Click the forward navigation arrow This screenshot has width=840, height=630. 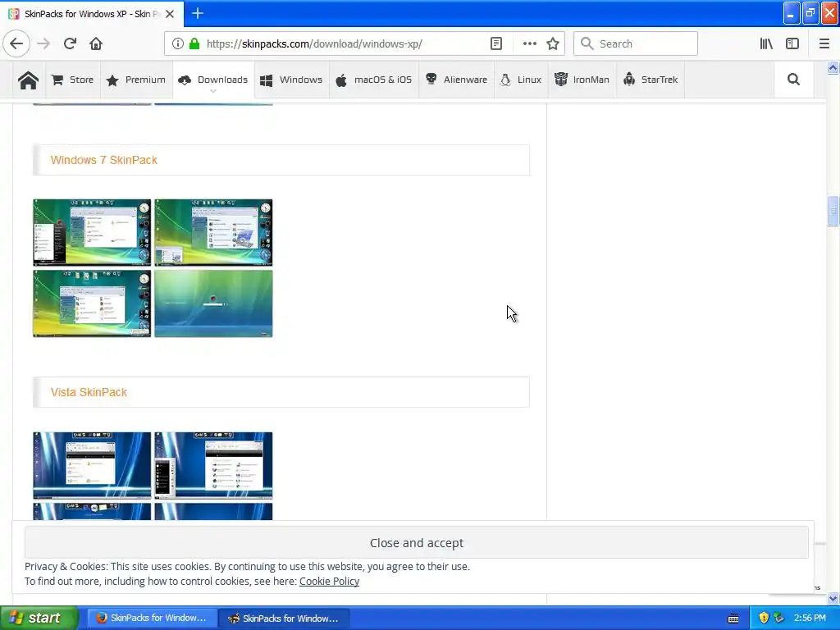coord(43,43)
